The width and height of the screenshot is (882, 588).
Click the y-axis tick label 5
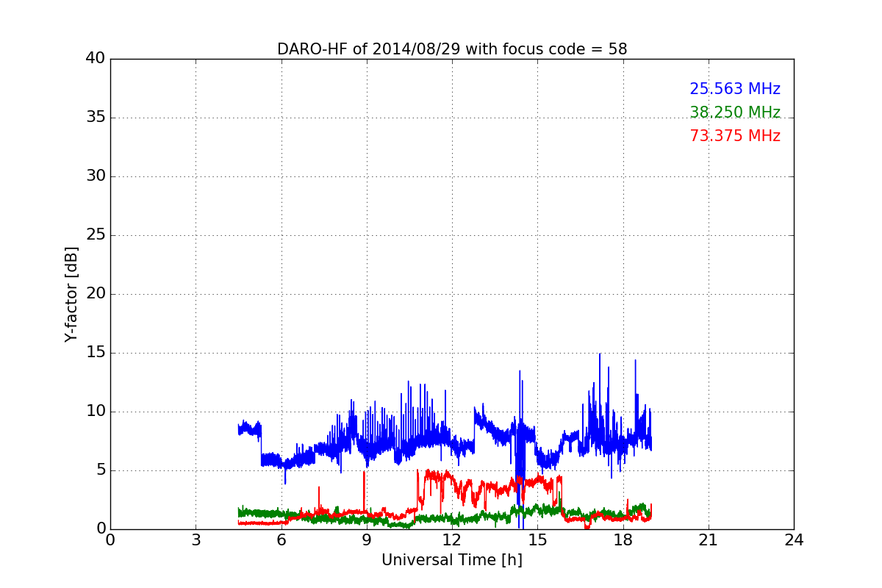100,470
